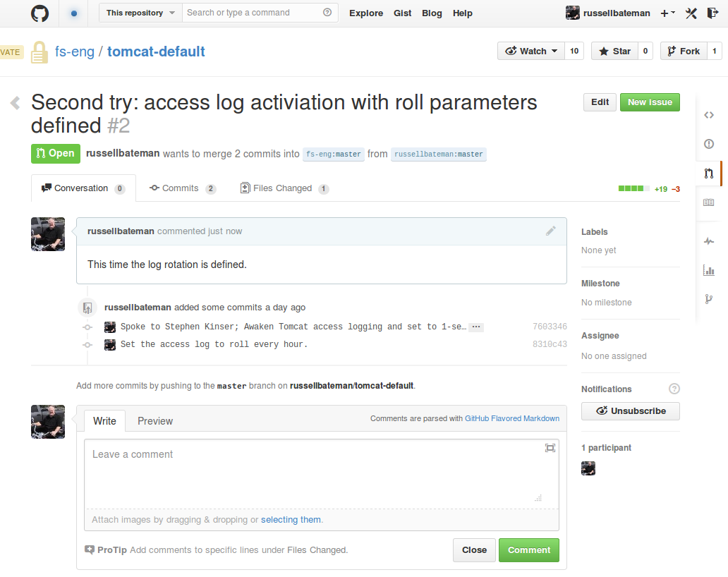This screenshot has width=728, height=577.
Task: Submit with the Comment button
Action: [529, 550]
